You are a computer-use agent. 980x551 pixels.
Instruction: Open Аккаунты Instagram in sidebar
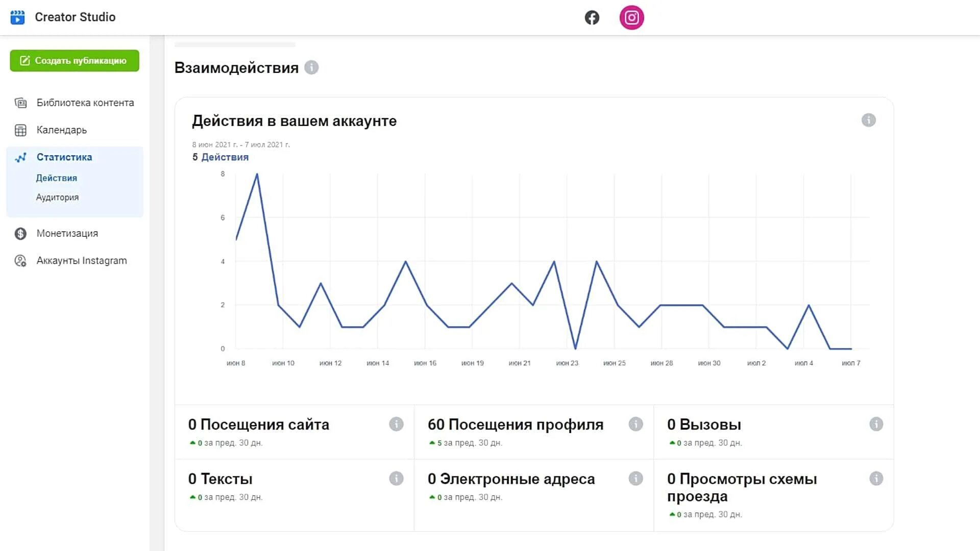[81, 261]
